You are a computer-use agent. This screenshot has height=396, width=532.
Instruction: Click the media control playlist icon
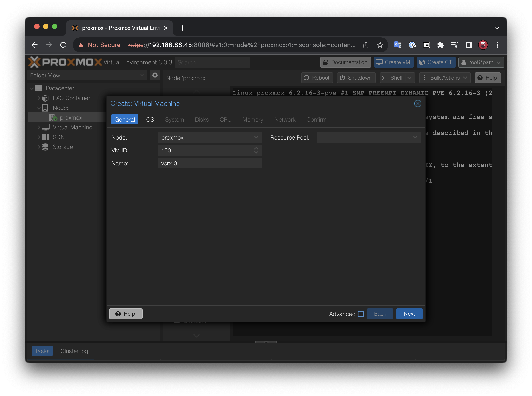[454, 45]
